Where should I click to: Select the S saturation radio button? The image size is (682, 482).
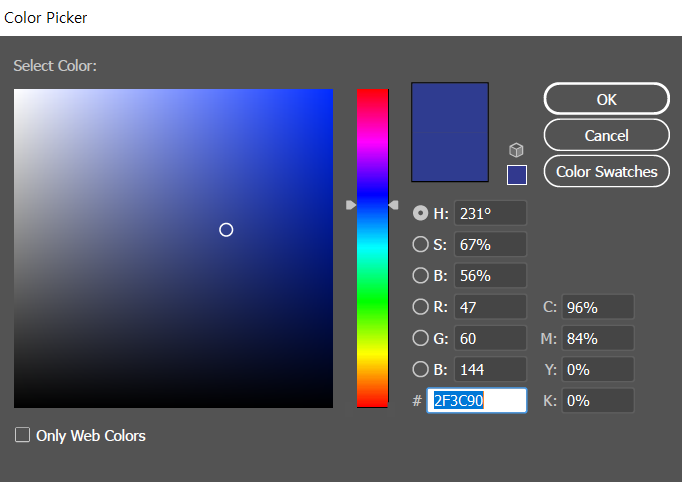420,244
